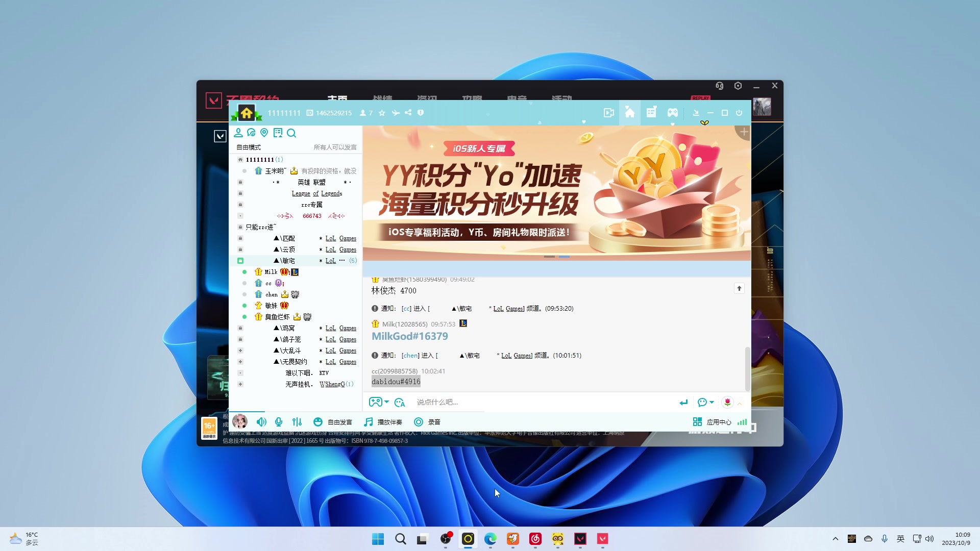This screenshot has height=551, width=980.
Task: Toggle the microphone in the bottom bar
Action: click(279, 422)
